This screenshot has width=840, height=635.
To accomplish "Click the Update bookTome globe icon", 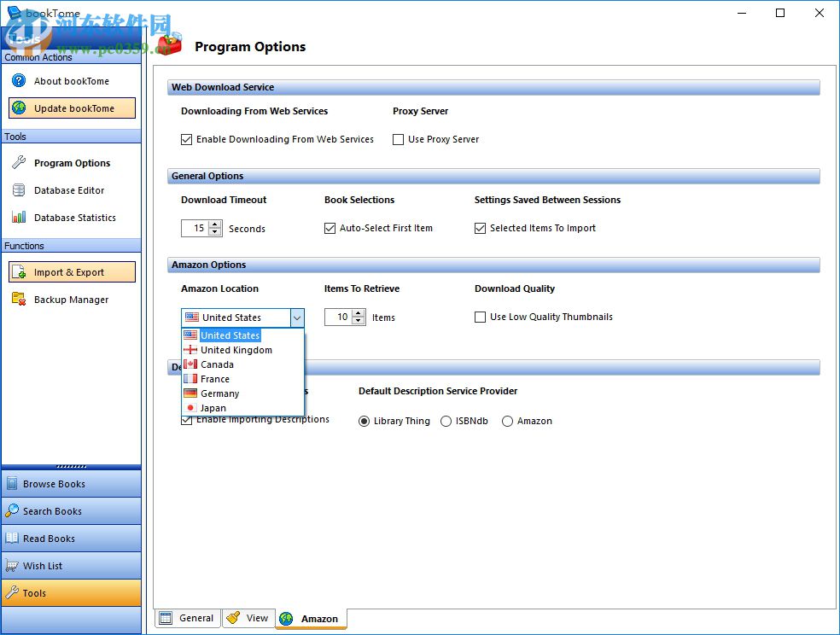I will [19, 108].
